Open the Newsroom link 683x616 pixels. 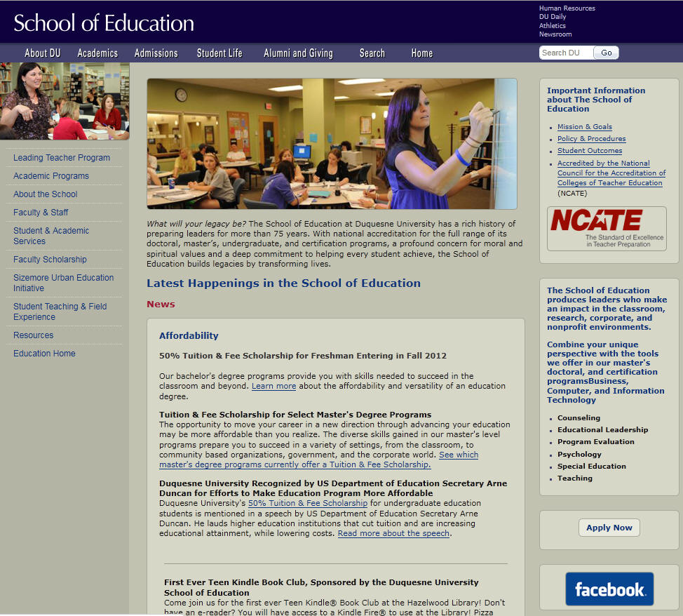point(555,34)
